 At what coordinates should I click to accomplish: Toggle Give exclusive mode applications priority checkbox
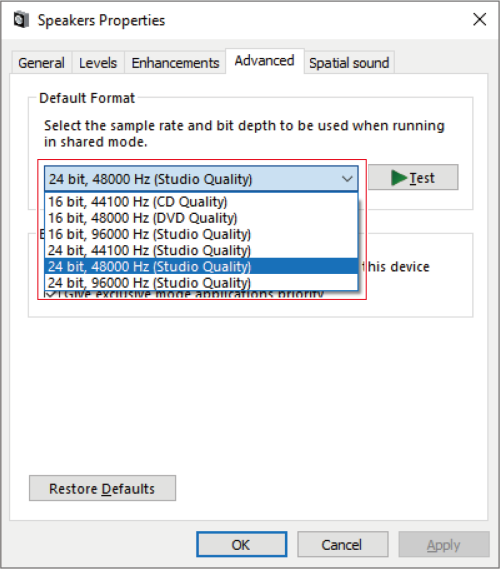click(50, 294)
